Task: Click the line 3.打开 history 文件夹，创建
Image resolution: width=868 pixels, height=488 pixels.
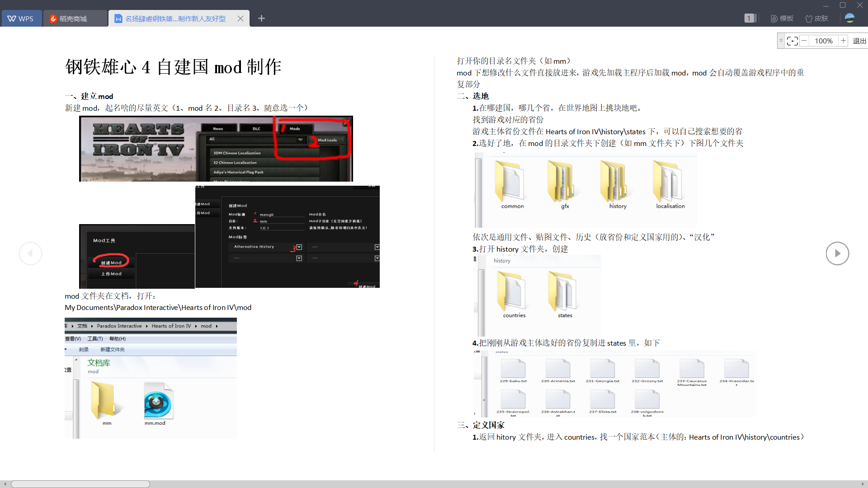Action: 520,249
